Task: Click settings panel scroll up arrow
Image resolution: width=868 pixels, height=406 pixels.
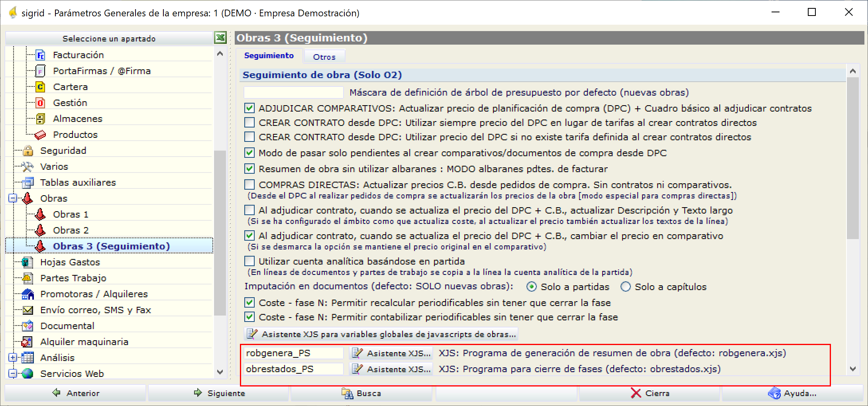Action: (853, 71)
